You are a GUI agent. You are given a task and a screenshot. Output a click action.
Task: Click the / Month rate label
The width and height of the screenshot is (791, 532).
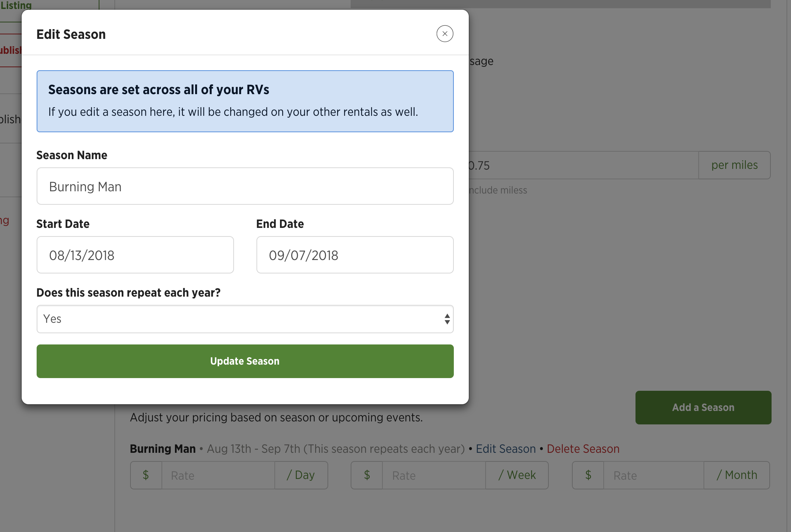click(737, 475)
